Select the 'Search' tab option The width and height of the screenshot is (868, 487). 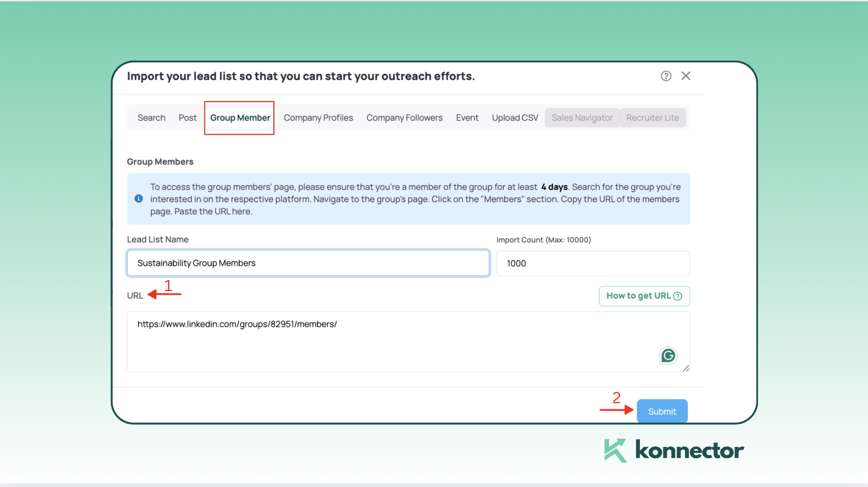click(x=151, y=117)
